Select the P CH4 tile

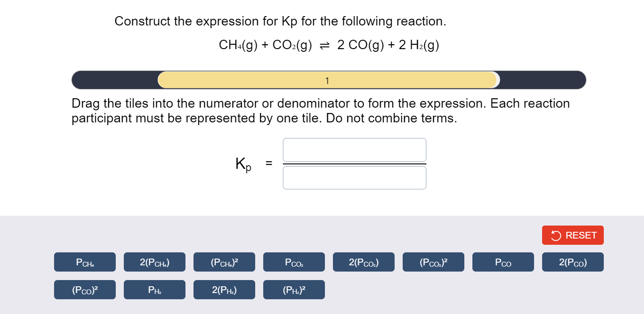[84, 262]
